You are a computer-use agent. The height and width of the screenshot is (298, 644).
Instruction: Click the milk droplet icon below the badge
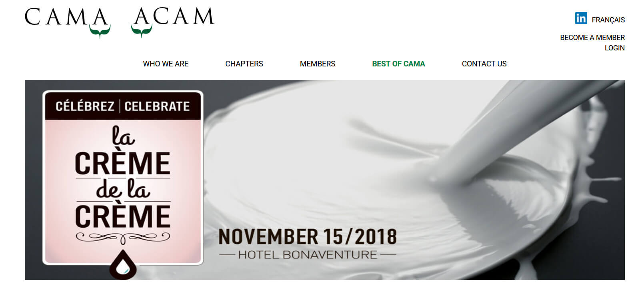(x=123, y=265)
